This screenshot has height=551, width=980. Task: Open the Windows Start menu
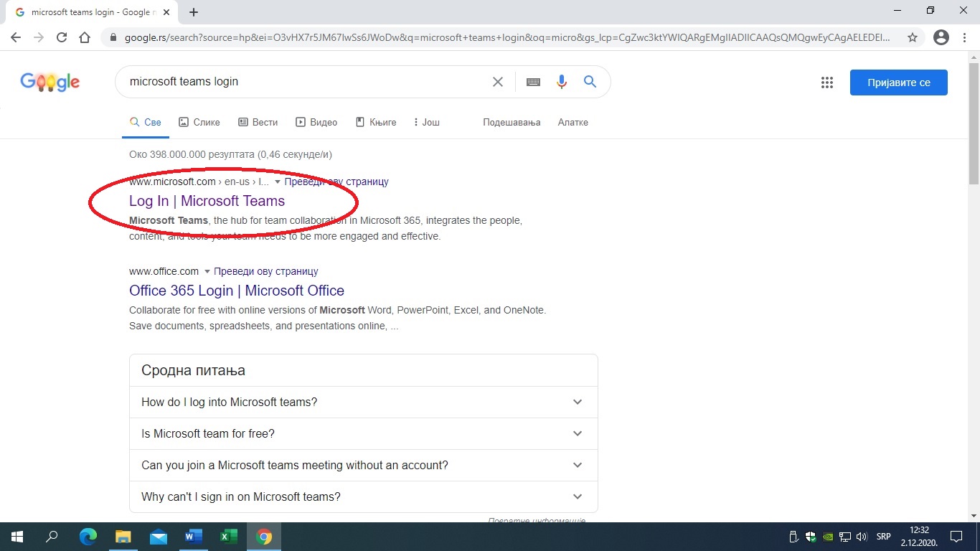click(x=17, y=537)
